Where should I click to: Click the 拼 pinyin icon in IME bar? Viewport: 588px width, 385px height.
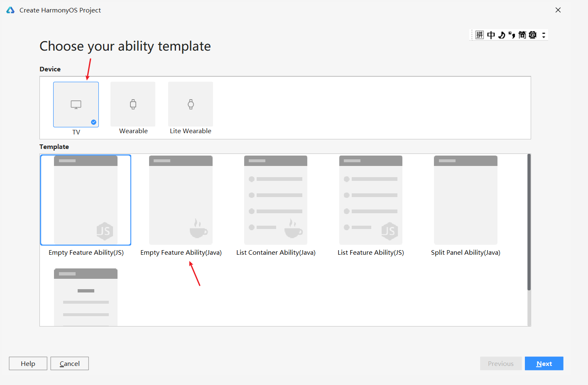click(480, 35)
